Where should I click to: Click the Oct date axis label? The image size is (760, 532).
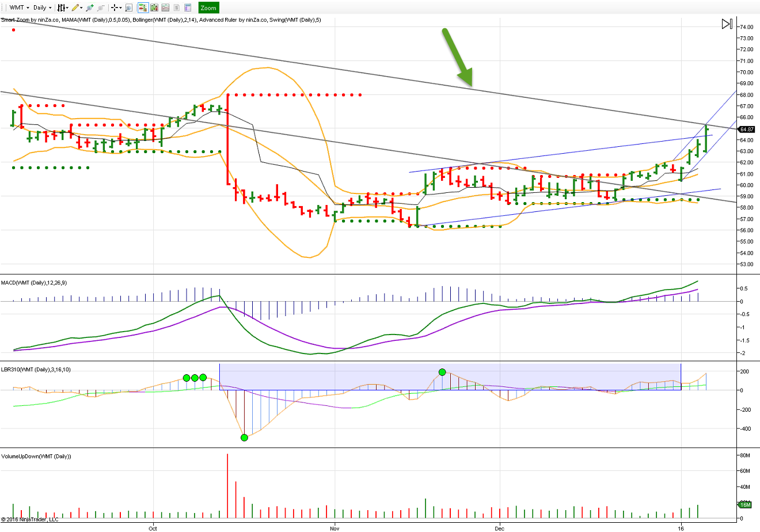(x=153, y=527)
